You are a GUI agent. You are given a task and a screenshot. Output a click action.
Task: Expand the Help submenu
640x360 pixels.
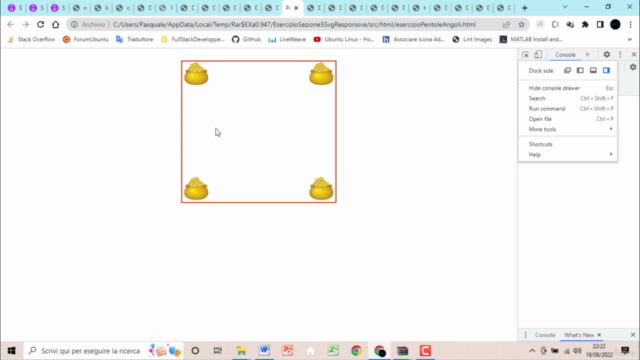(568, 155)
